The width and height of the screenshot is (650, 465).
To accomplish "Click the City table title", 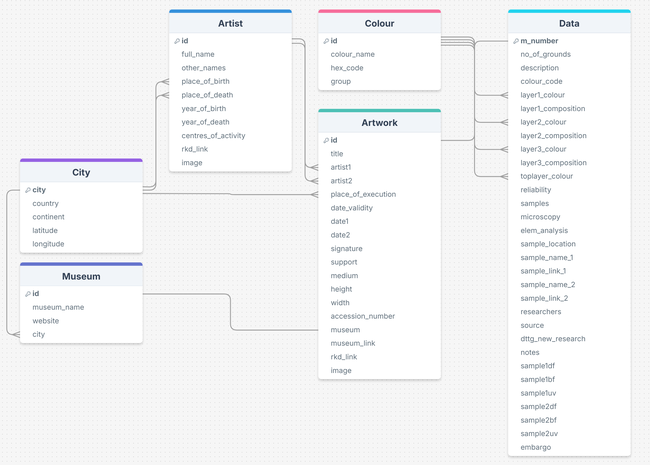I will point(81,172).
